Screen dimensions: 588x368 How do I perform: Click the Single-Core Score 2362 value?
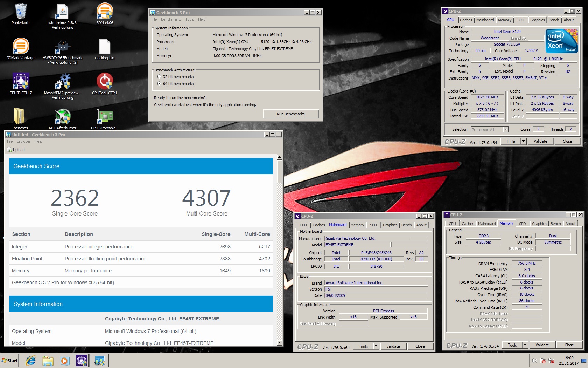point(75,198)
